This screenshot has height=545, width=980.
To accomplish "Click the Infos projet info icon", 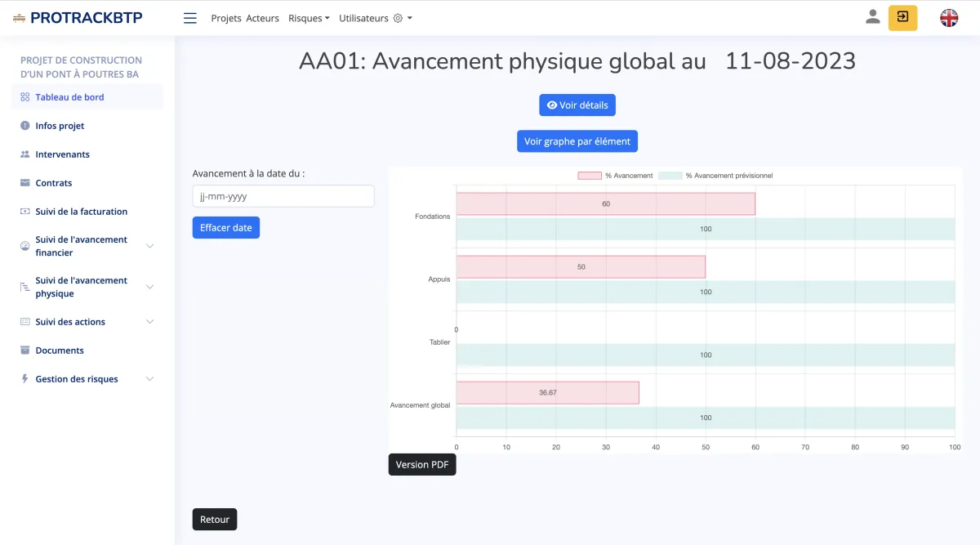I will pyautogui.click(x=24, y=126).
